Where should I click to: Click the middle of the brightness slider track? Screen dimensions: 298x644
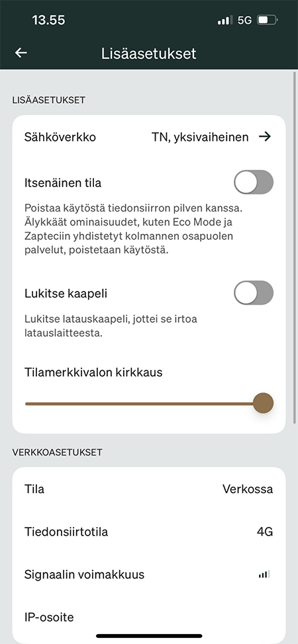click(140, 404)
